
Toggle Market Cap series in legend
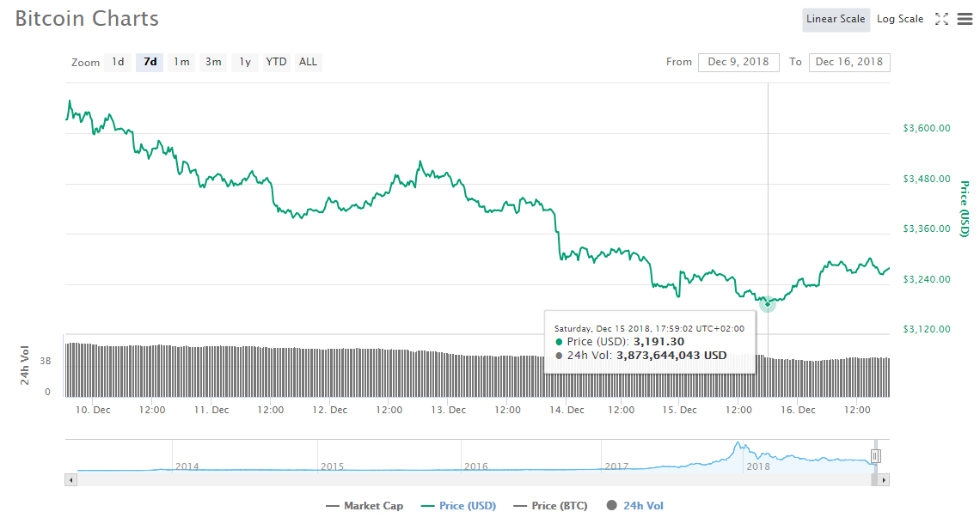click(364, 506)
